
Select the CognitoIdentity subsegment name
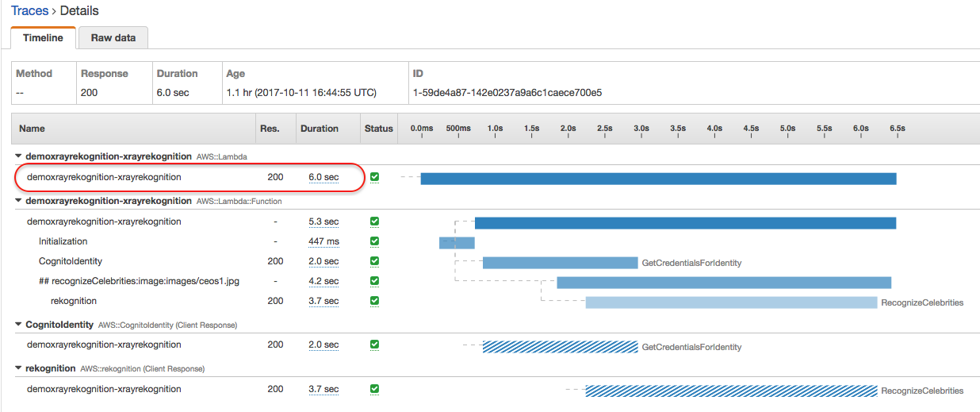[x=71, y=261]
